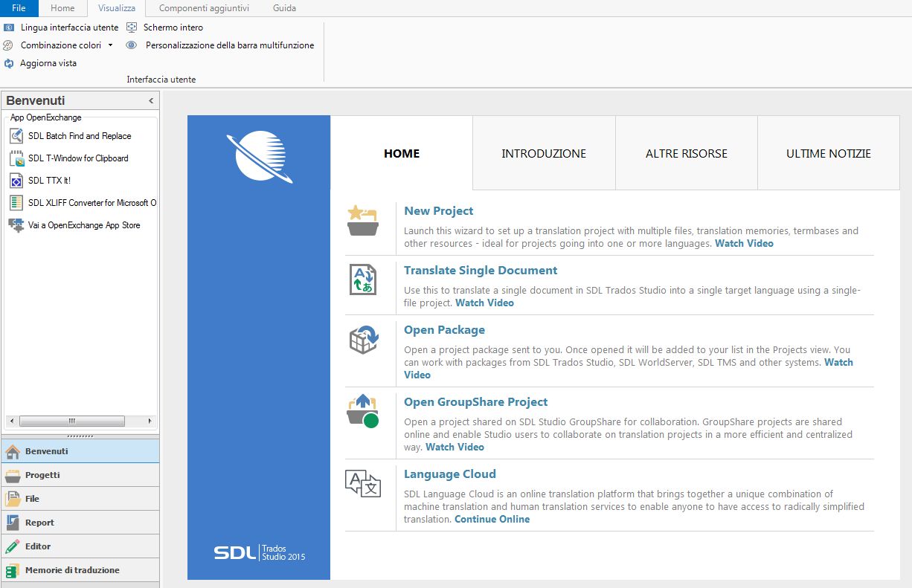912x588 pixels.
Task: Click the Translate Single Document icon
Action: coord(363,280)
